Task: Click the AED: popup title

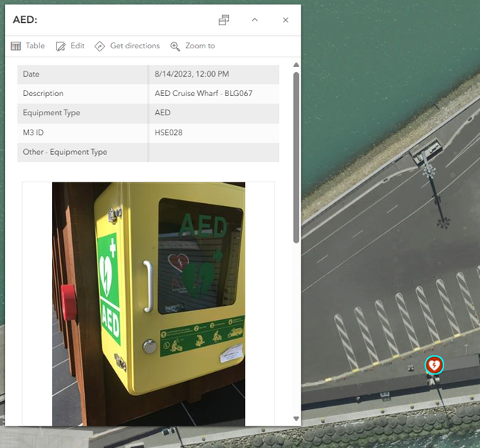Action: [25, 20]
